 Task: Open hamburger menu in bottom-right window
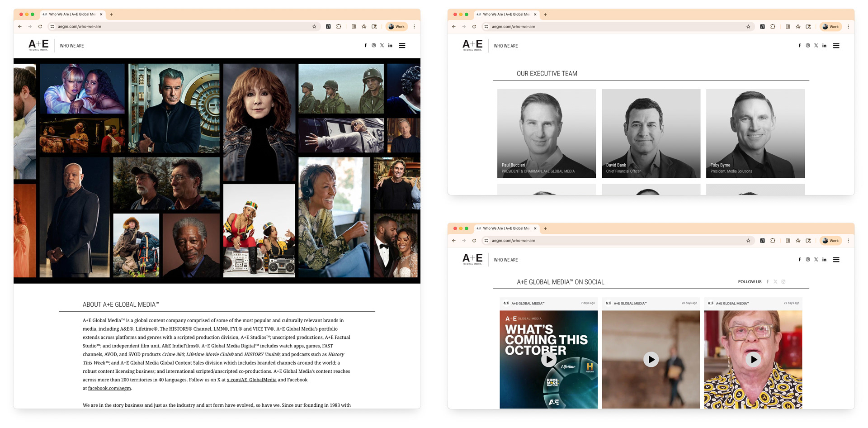[x=836, y=260]
